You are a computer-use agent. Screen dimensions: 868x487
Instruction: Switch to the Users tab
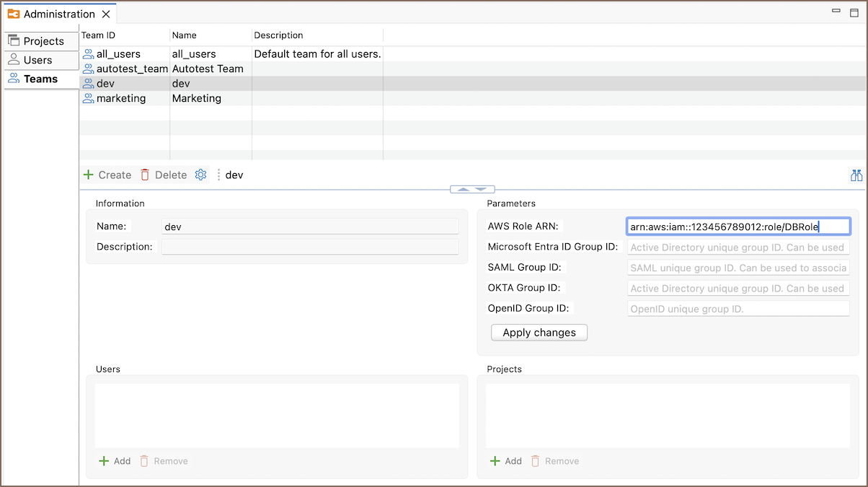pos(41,60)
